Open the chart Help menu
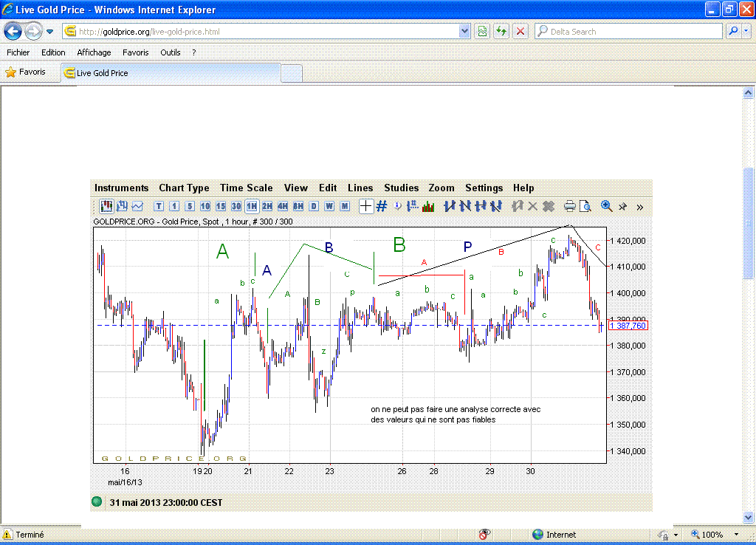 coord(523,188)
